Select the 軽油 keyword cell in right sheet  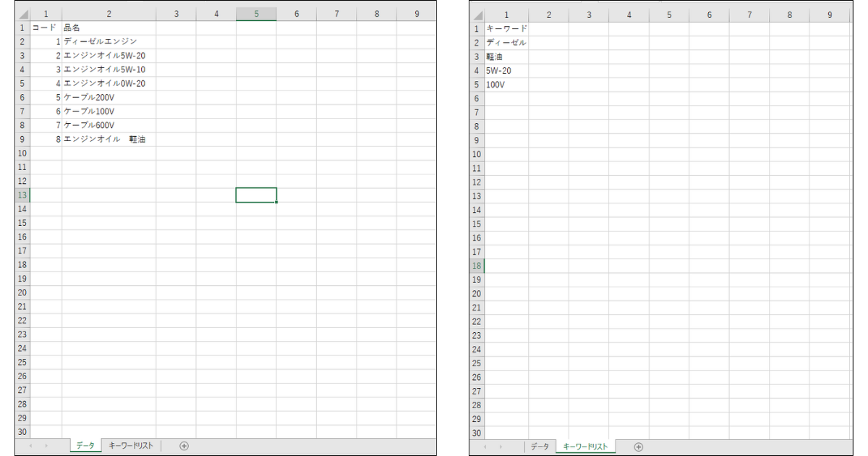(506, 56)
